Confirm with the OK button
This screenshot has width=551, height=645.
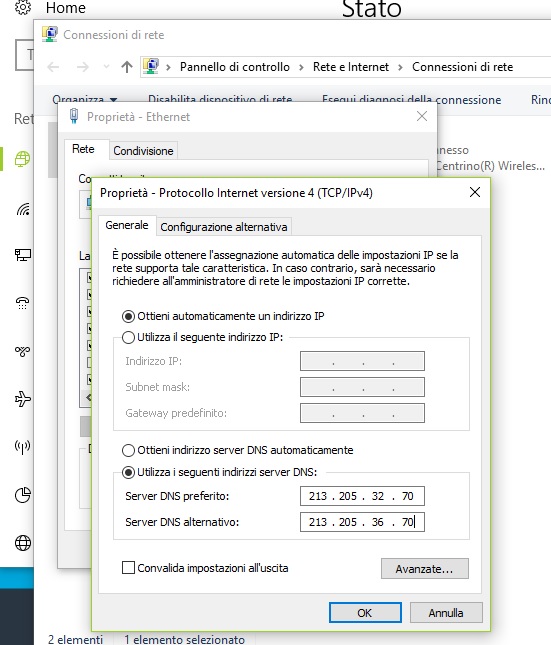coord(365,613)
